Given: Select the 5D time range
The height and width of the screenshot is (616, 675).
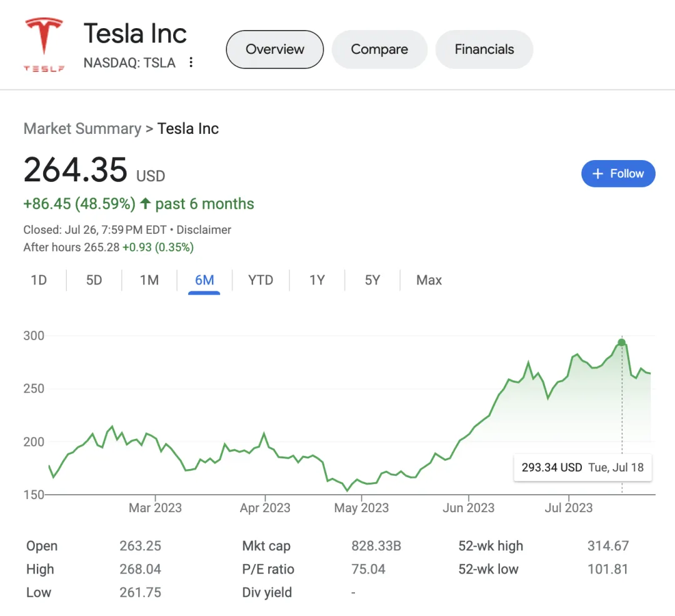Looking at the screenshot, I should pos(94,280).
